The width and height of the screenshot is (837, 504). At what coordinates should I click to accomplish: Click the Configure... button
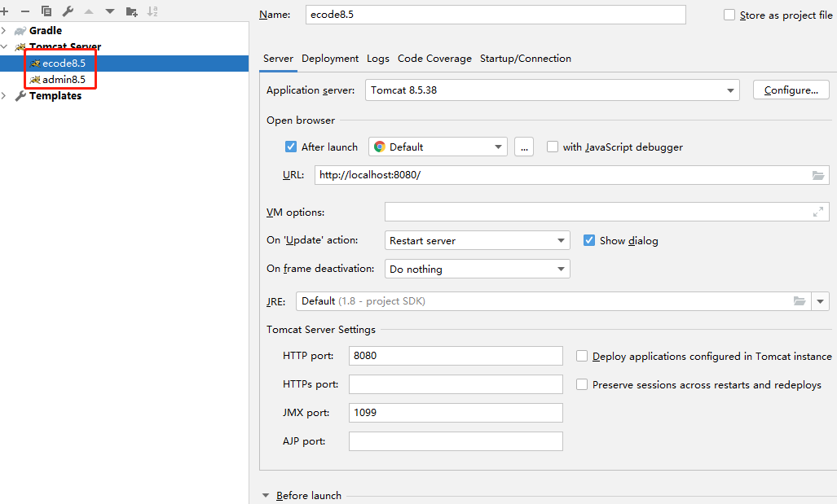791,90
